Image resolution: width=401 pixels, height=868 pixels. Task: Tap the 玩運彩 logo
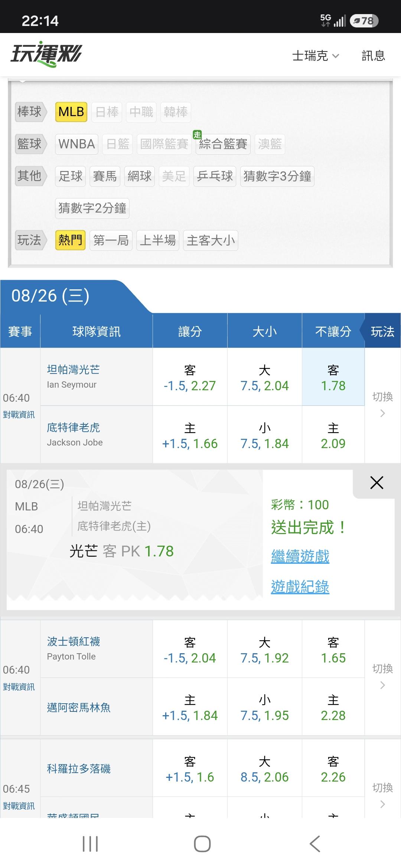[46, 55]
